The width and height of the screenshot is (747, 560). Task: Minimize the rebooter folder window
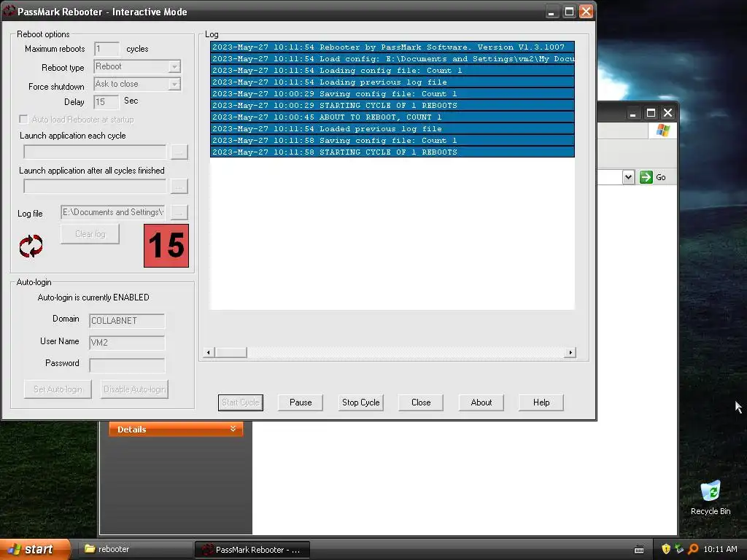[632, 113]
